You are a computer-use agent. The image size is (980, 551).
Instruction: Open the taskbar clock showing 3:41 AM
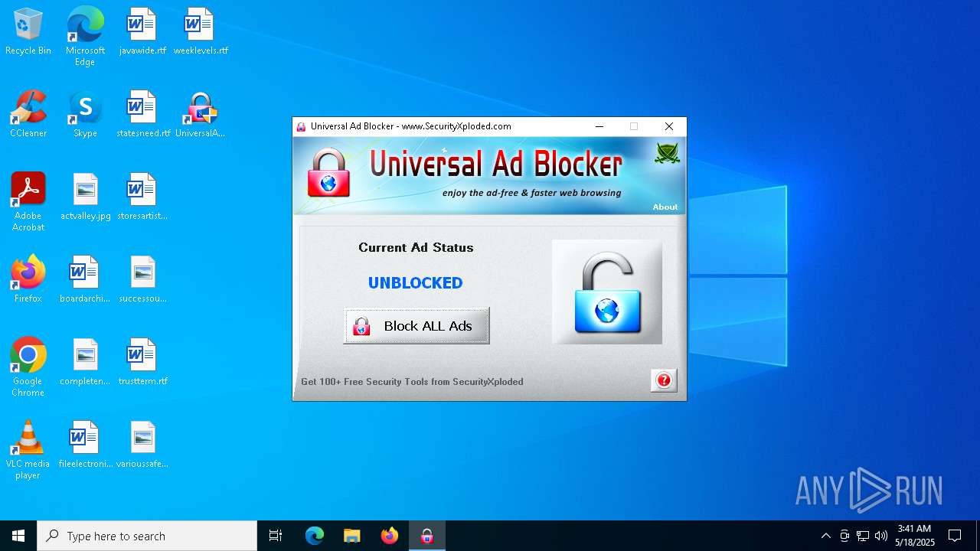click(915, 536)
